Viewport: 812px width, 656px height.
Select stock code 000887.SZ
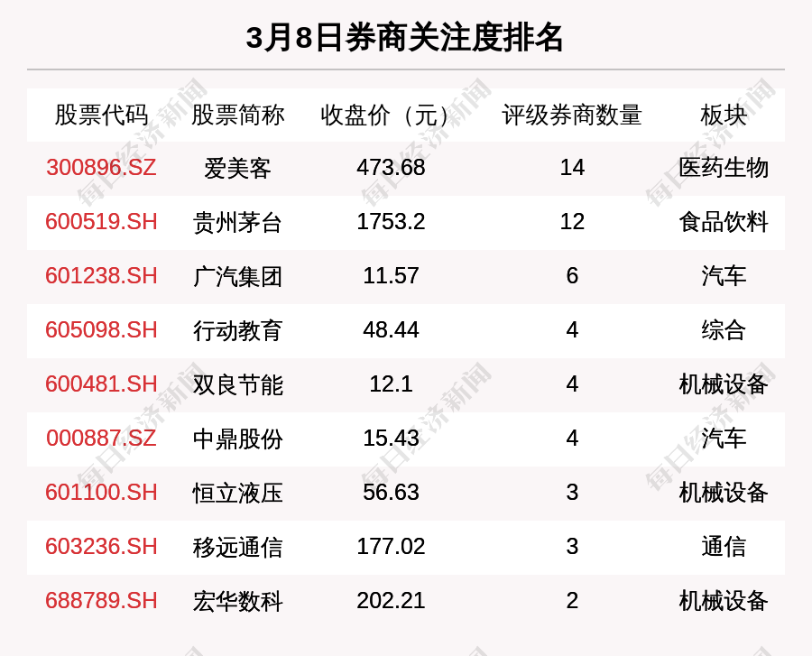point(101,438)
